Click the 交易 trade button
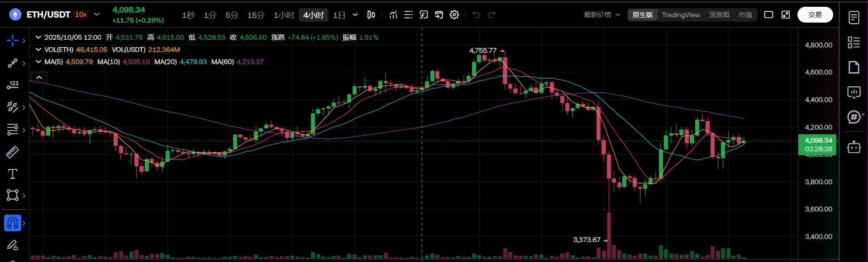This screenshot has height=262, width=868. [x=815, y=15]
